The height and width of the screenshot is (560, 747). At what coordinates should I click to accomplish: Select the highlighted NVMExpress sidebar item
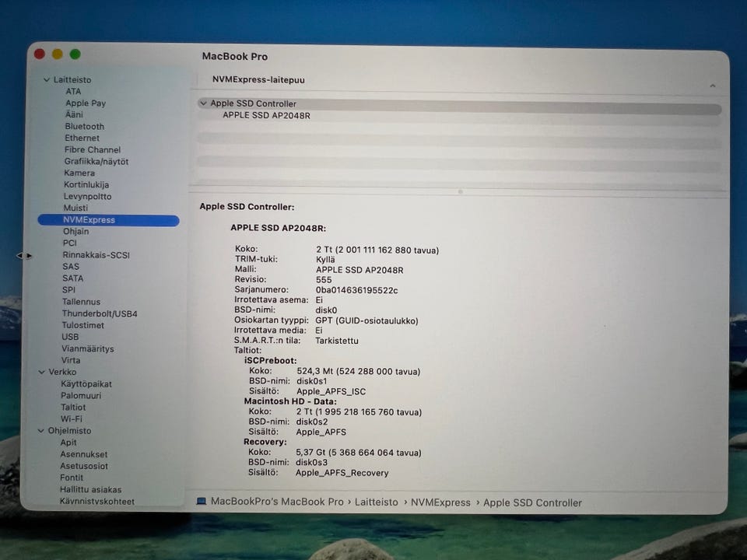pos(109,220)
